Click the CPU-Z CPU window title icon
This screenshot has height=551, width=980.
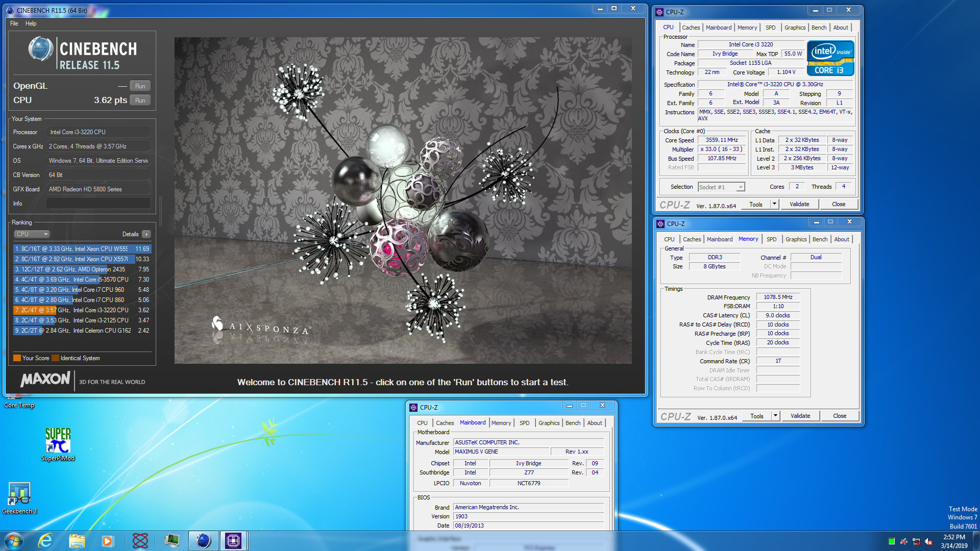(x=660, y=12)
